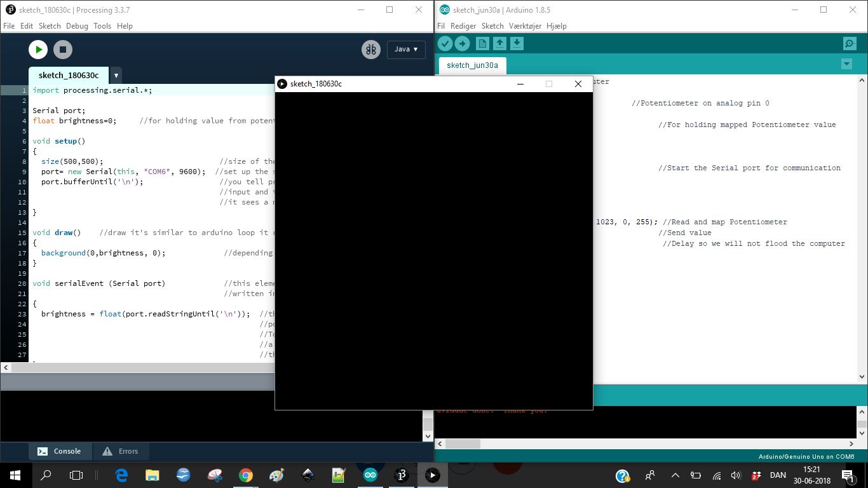Image resolution: width=868 pixels, height=488 pixels.
Task: Toggle the Processing debugger butterfly icon
Action: [x=371, y=50]
